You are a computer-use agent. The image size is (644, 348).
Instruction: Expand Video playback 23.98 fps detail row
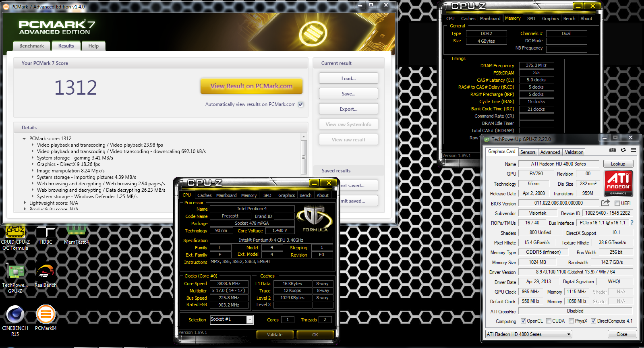[33, 145]
